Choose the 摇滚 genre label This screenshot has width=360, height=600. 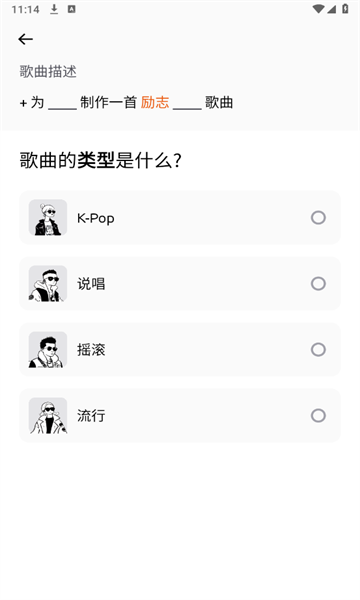(x=91, y=350)
